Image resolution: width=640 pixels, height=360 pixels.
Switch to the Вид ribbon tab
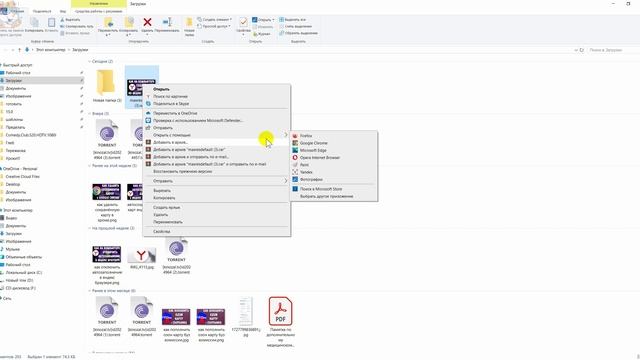(x=63, y=11)
